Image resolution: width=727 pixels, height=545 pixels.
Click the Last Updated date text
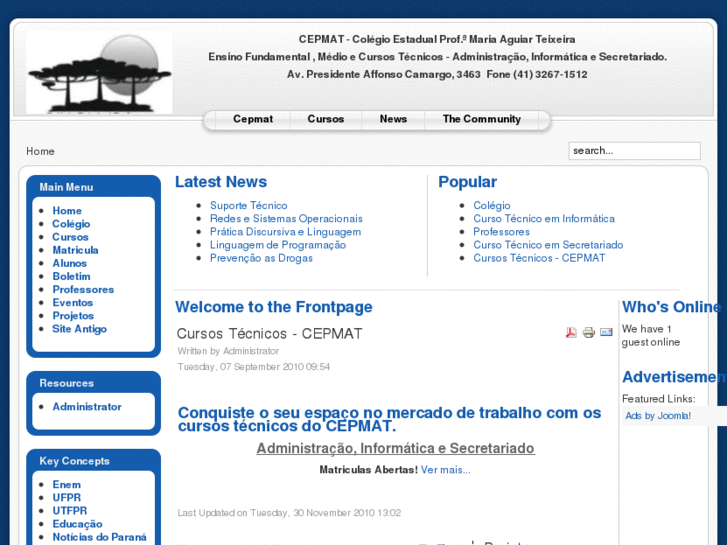coord(289,513)
